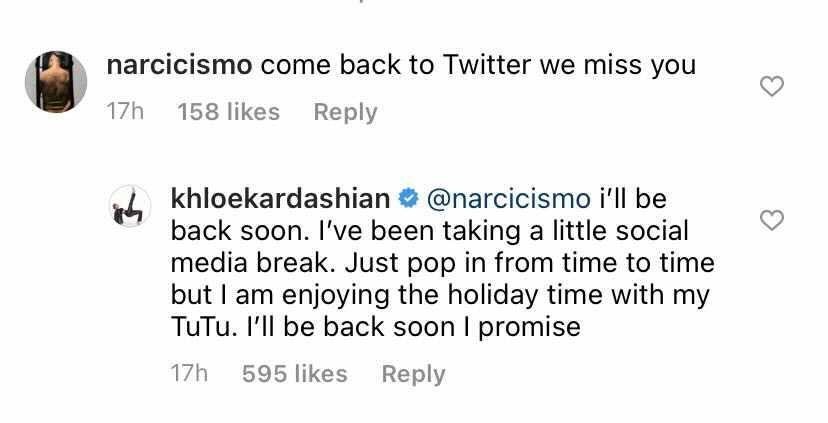Image resolution: width=828 pixels, height=423 pixels.
Task: Tap the heart on khloekardashian's reply
Action: [x=771, y=220]
